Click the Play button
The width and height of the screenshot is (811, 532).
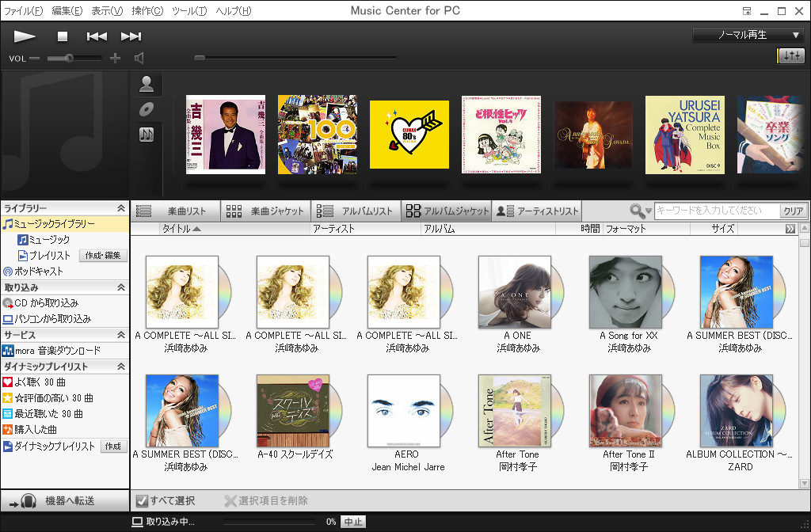coord(25,36)
